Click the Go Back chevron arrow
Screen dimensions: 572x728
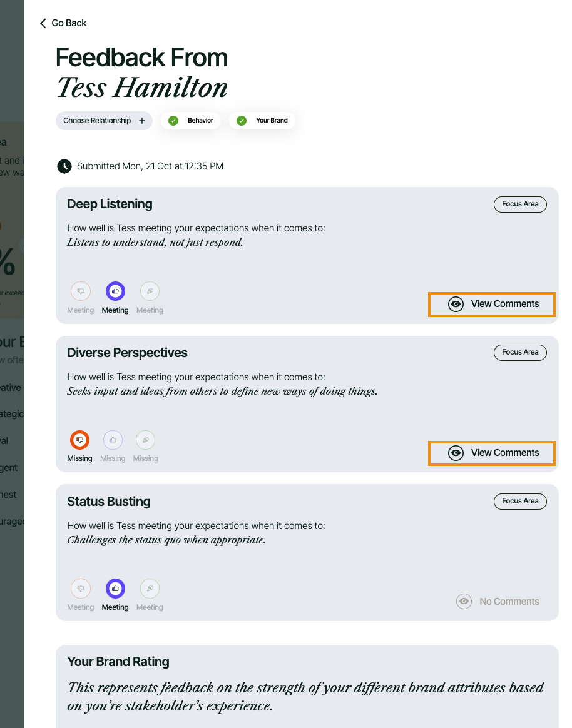click(43, 23)
